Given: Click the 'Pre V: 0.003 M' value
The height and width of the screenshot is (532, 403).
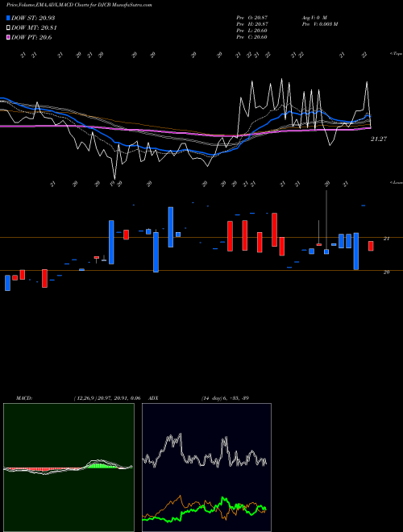Looking at the screenshot, I should (x=320, y=24).
